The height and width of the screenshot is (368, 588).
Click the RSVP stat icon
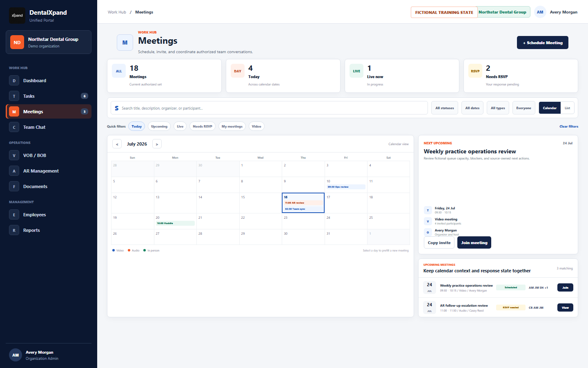tap(475, 71)
